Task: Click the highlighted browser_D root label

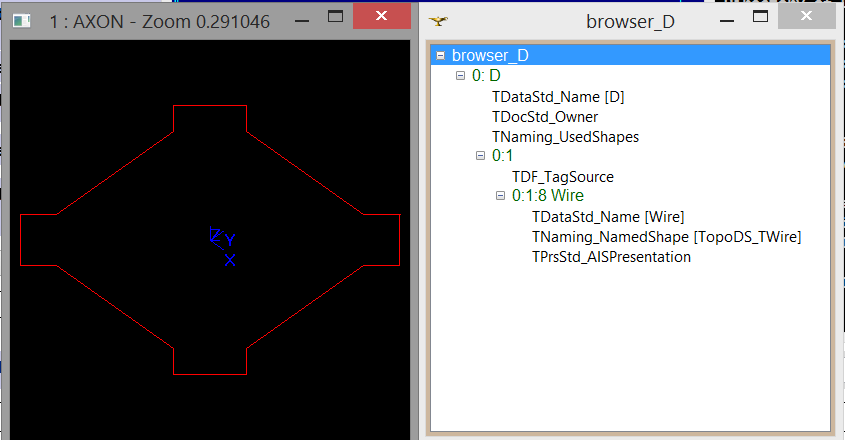Action: click(490, 56)
